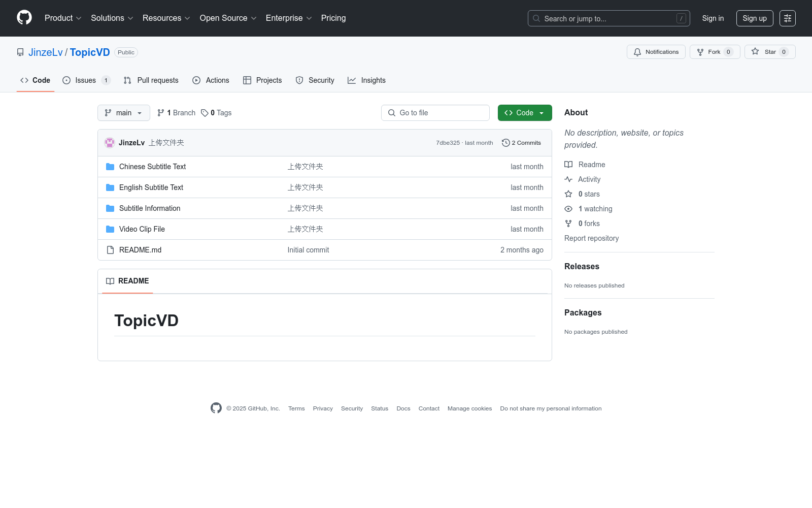Screen dimensions: 812x508
Task: Click folder icon beside Video Clip File
Action: pos(110,229)
